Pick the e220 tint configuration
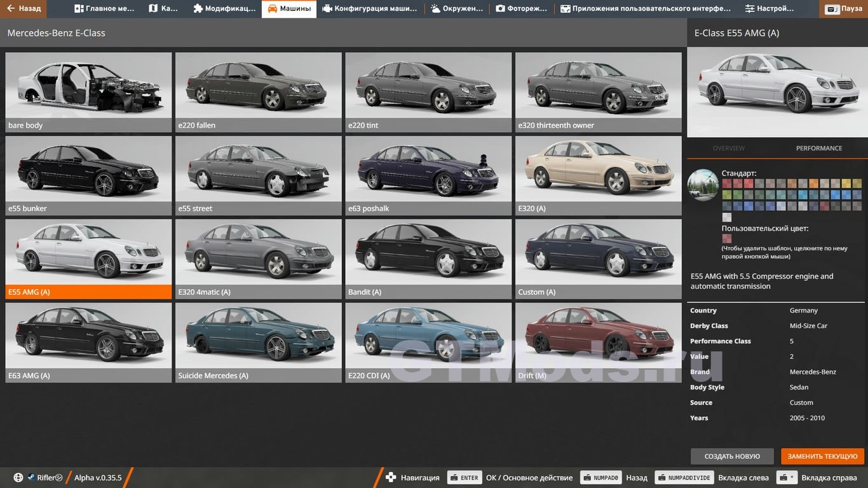This screenshot has height=488, width=868. 428,92
